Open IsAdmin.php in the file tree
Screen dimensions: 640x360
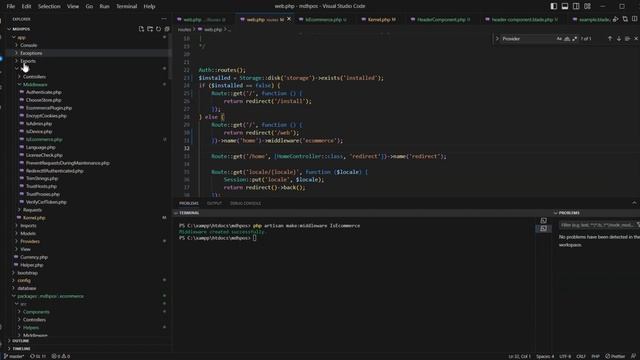tap(39, 124)
